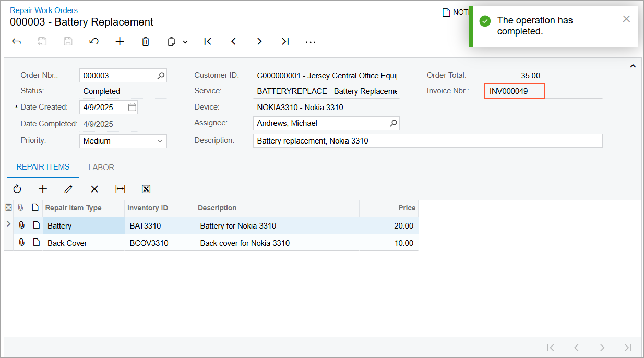Open the Date Created calendar picker
Viewport: 644px width, 358px height.
[x=132, y=108]
